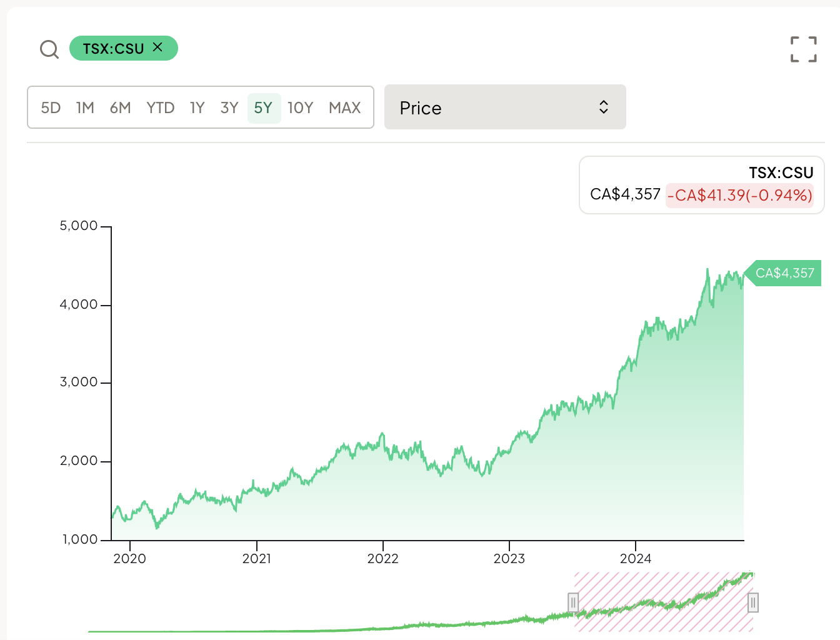The image size is (840, 640).
Task: Click the 2024 x-axis label
Action: [636, 559]
